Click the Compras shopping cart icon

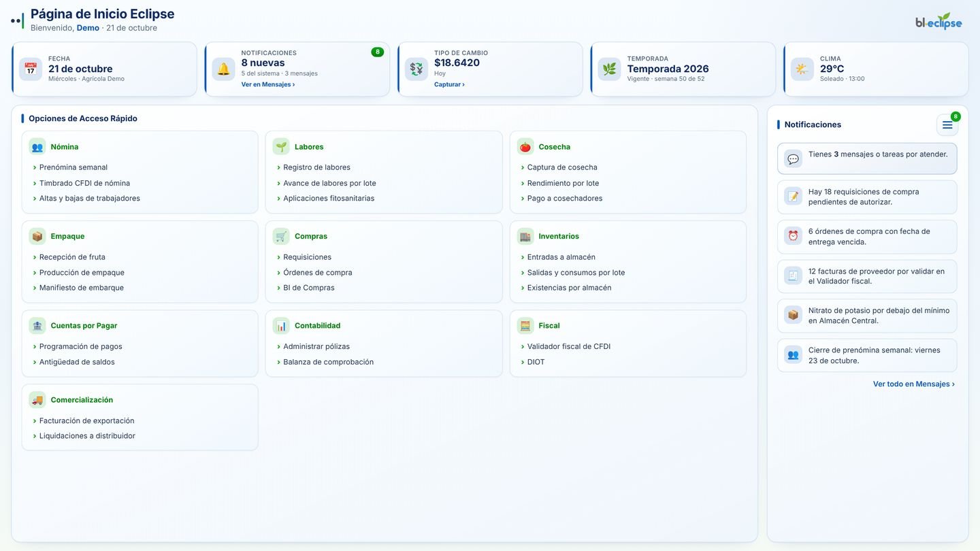point(281,237)
